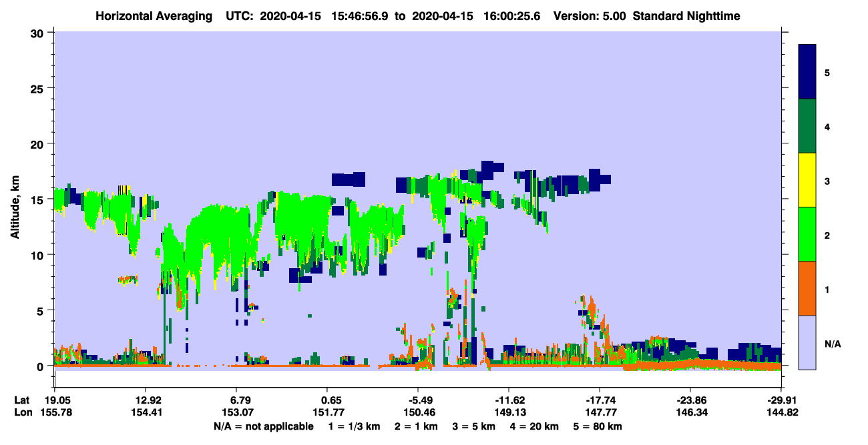Click the 30 altitude tick label
The height and width of the screenshot is (445, 868).
(39, 33)
